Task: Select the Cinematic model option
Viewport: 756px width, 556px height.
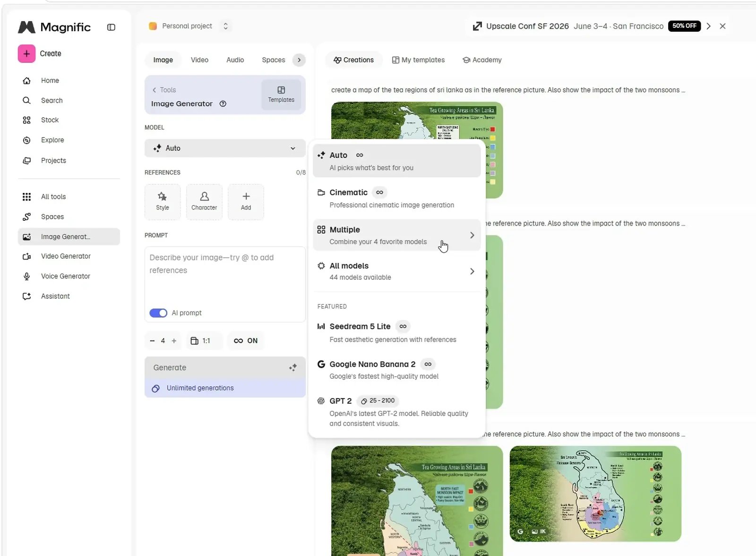Action: [x=397, y=198]
